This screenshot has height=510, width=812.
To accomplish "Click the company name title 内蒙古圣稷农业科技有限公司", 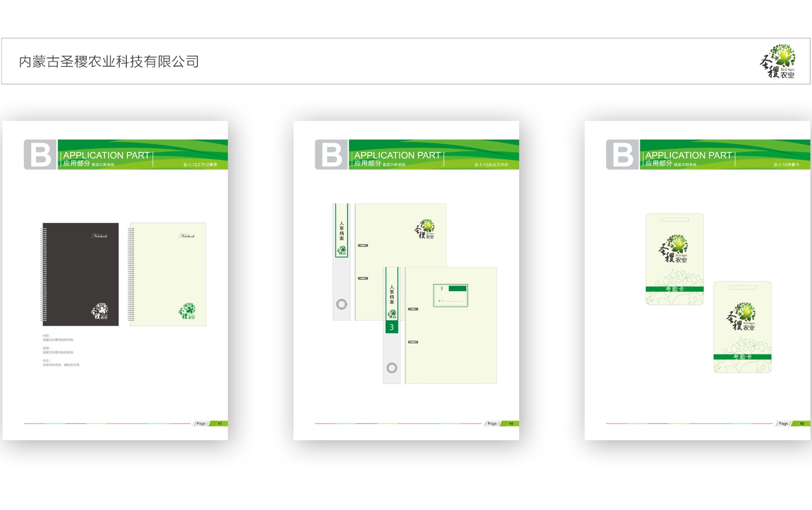I will coord(109,61).
